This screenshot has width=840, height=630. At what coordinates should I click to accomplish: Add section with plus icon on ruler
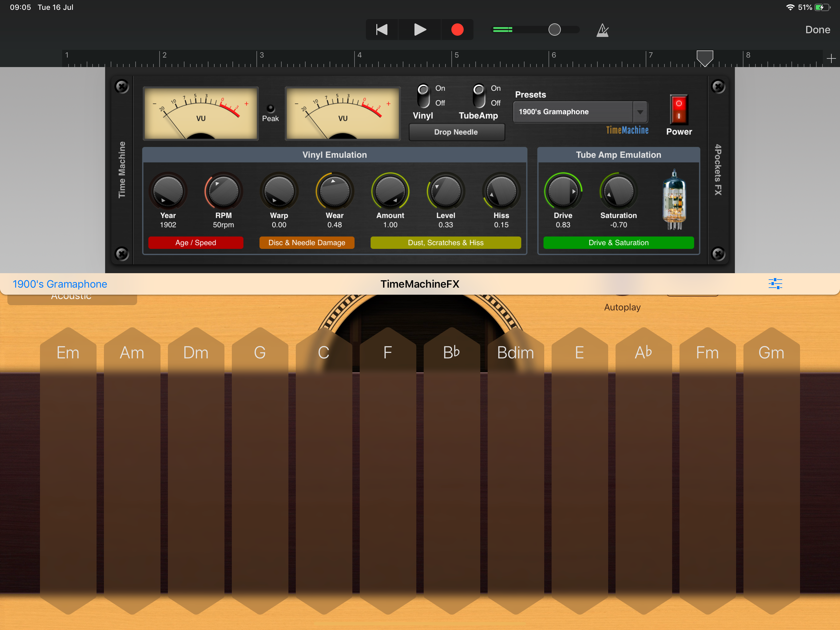tap(831, 58)
